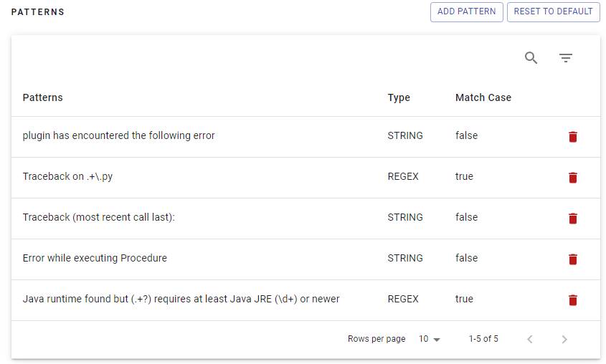Open the filter list icon
Screen dimensions: 606x364
(566, 58)
